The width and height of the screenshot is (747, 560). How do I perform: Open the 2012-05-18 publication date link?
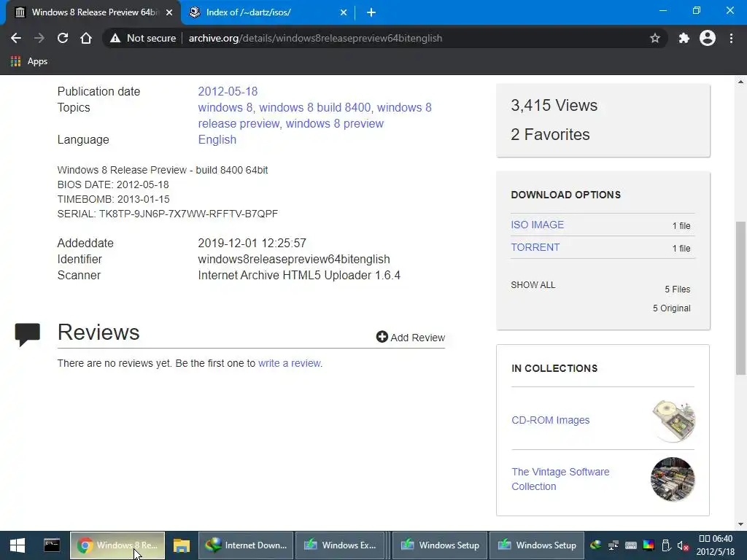pyautogui.click(x=228, y=91)
